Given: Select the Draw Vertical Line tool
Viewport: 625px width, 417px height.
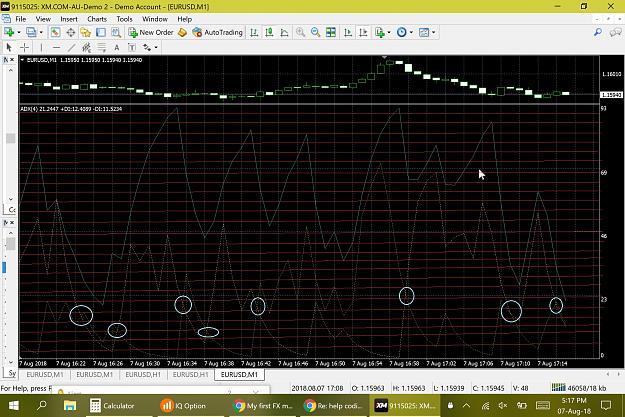Looking at the screenshot, I should pos(41,47).
